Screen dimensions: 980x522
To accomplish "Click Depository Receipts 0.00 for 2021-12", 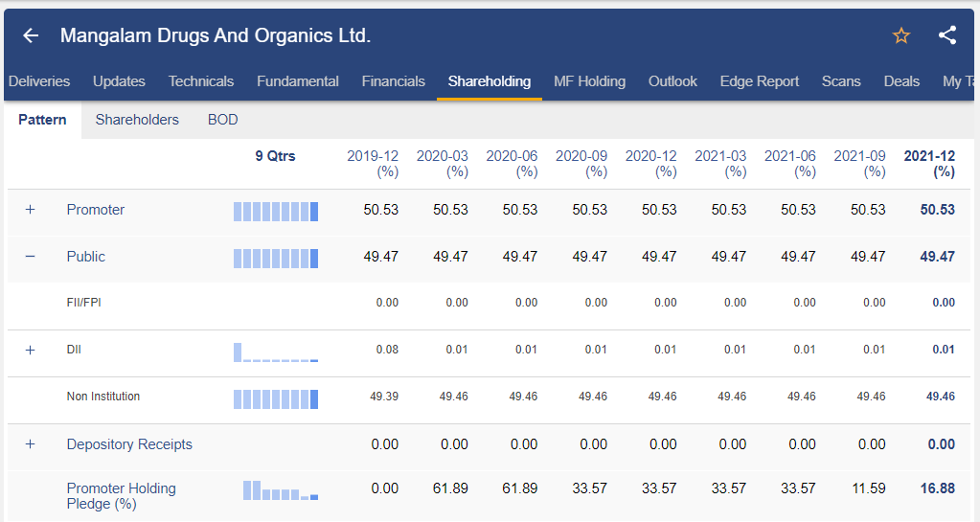I will pyautogui.click(x=942, y=444).
